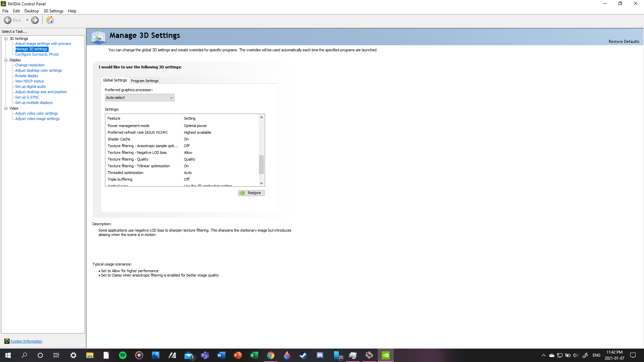Select Texture filtering Negative LOD bias row
The width and height of the screenshot is (644, 362).
pos(182,153)
